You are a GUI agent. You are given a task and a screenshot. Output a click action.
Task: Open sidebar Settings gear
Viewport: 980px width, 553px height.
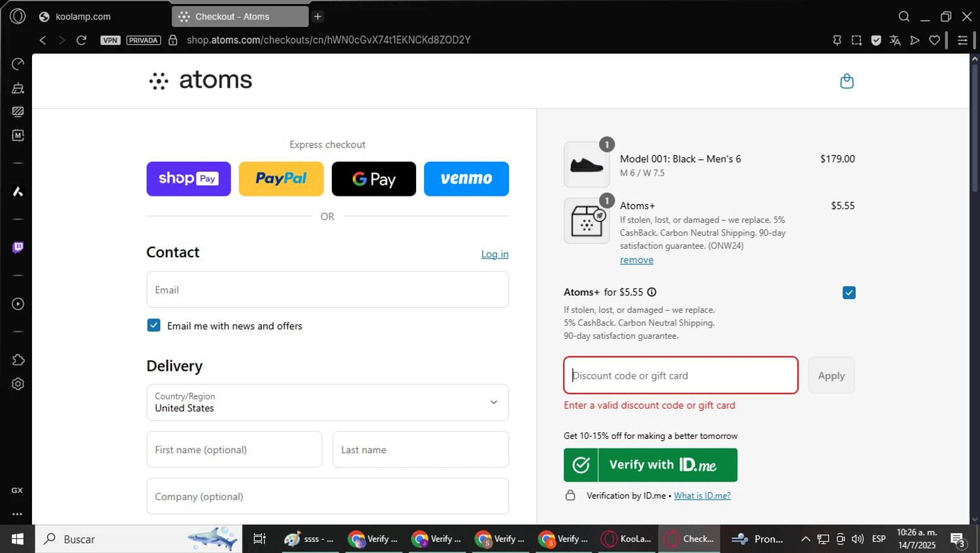[x=18, y=384]
